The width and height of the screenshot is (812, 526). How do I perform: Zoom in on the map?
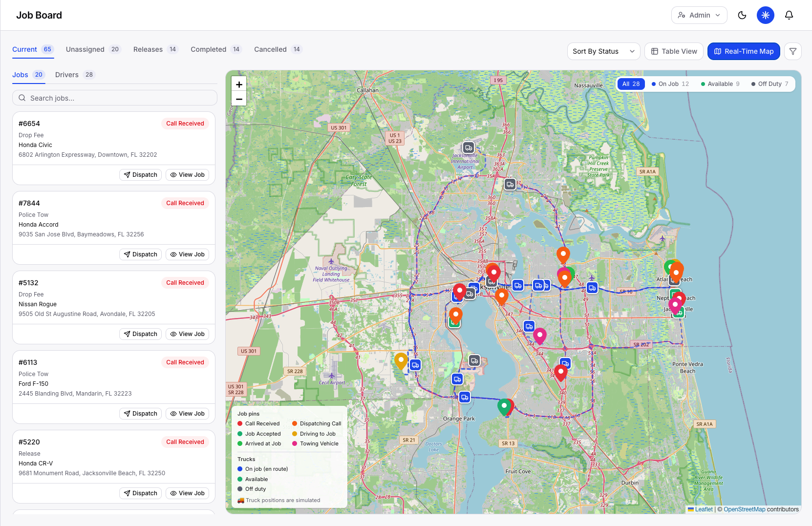click(239, 84)
